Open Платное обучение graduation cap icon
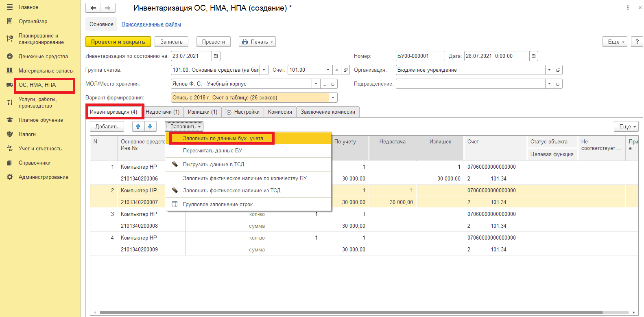This screenshot has width=644, height=317. (10, 120)
